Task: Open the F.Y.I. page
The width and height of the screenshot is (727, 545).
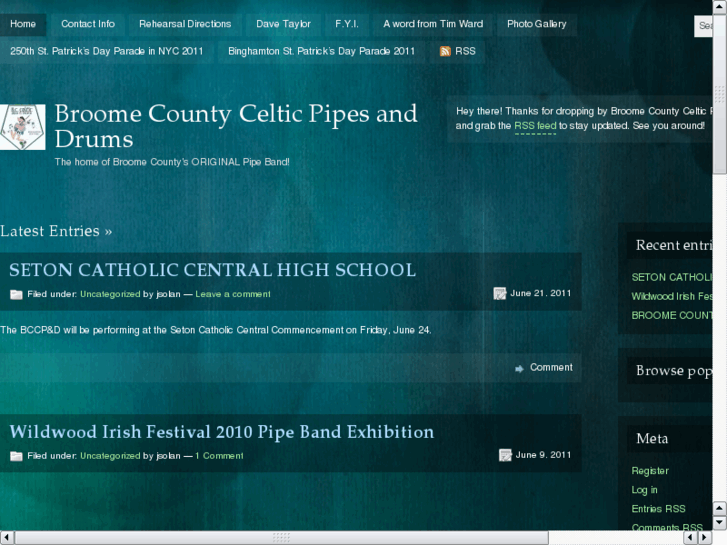Action: (x=347, y=24)
